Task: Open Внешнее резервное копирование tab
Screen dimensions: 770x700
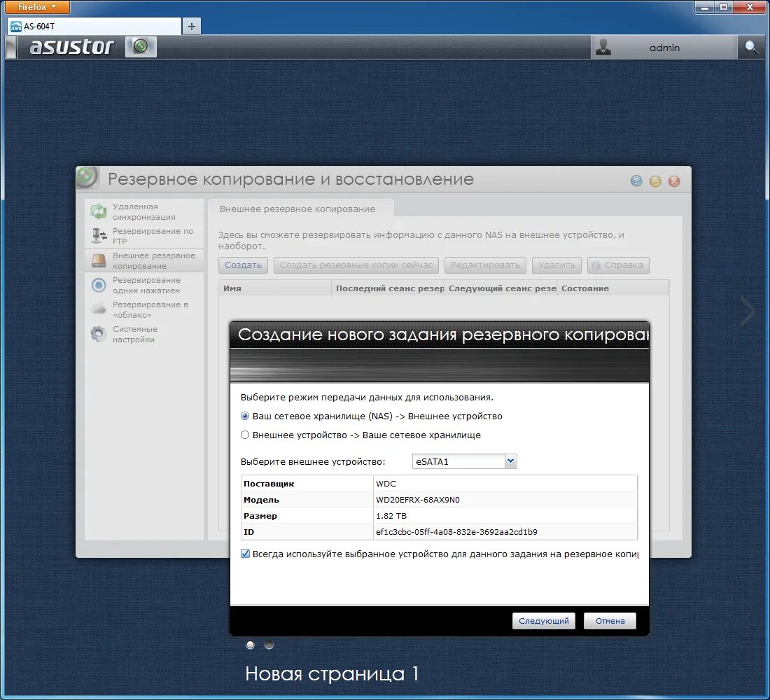Action: pos(300,209)
